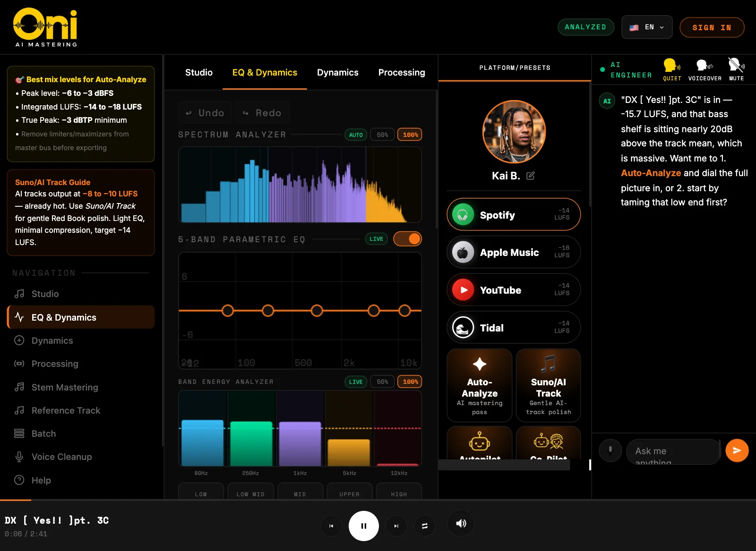Viewport: 756px width, 551px height.
Task: Open Batch in the sidebar
Action: [x=81, y=433]
